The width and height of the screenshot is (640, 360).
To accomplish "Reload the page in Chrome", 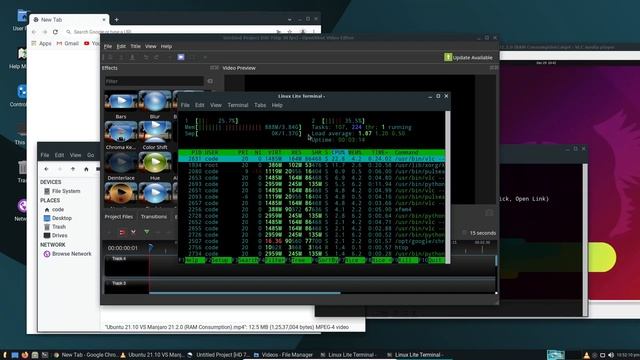I will (x=55, y=32).
